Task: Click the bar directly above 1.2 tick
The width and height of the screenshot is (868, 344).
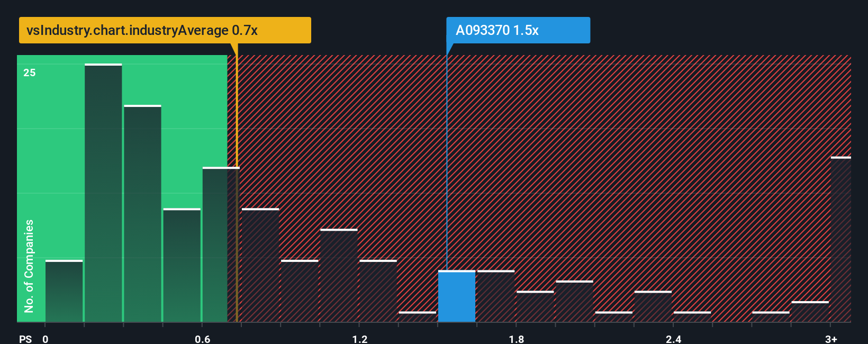Action: pyautogui.click(x=378, y=291)
